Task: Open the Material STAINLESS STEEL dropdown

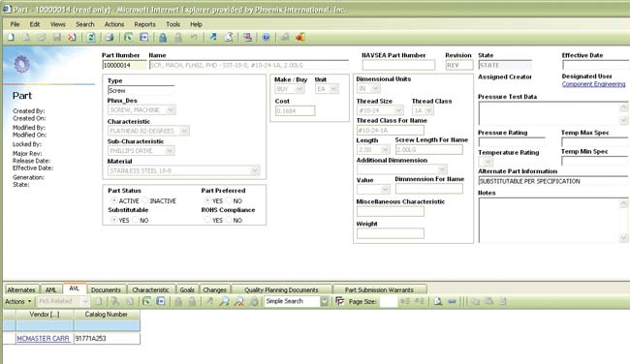Action: point(255,170)
